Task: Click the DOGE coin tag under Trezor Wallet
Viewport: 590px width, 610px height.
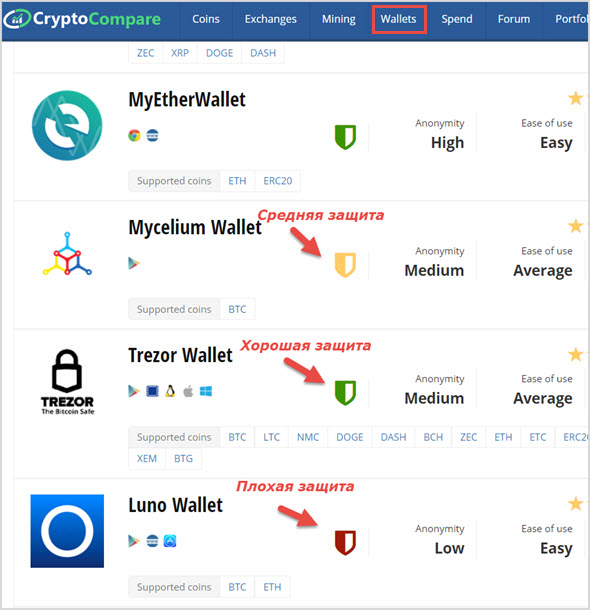Action: tap(350, 437)
